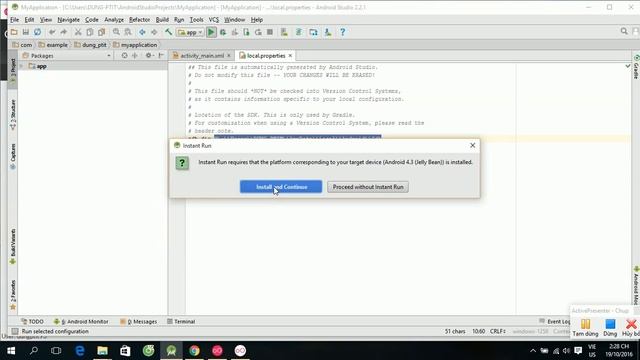Screen dimensions: 640x360
Task: Open the VCS menu
Action: click(x=213, y=20)
